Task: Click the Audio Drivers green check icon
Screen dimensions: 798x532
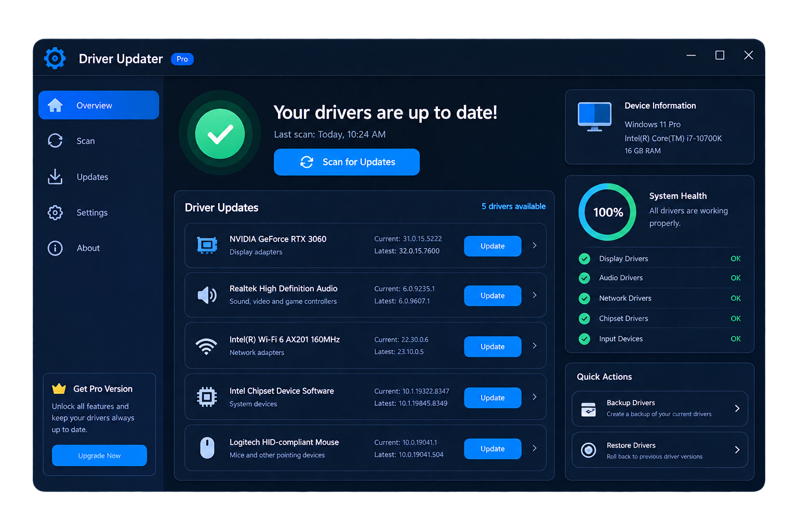Action: coord(584,278)
